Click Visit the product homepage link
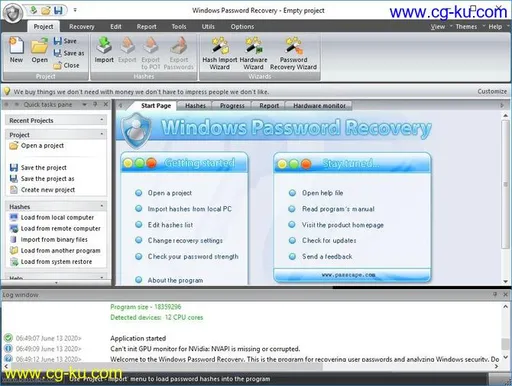 (x=343, y=225)
